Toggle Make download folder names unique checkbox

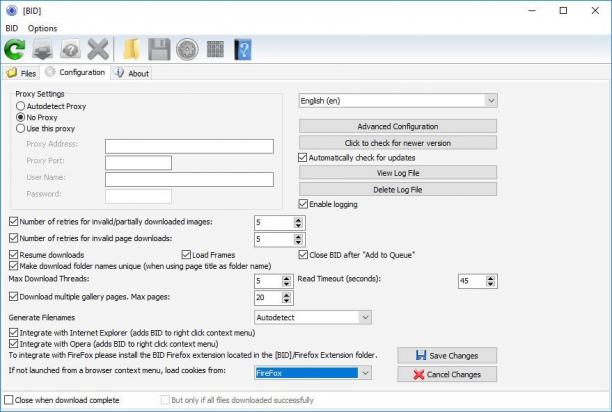tap(13, 266)
